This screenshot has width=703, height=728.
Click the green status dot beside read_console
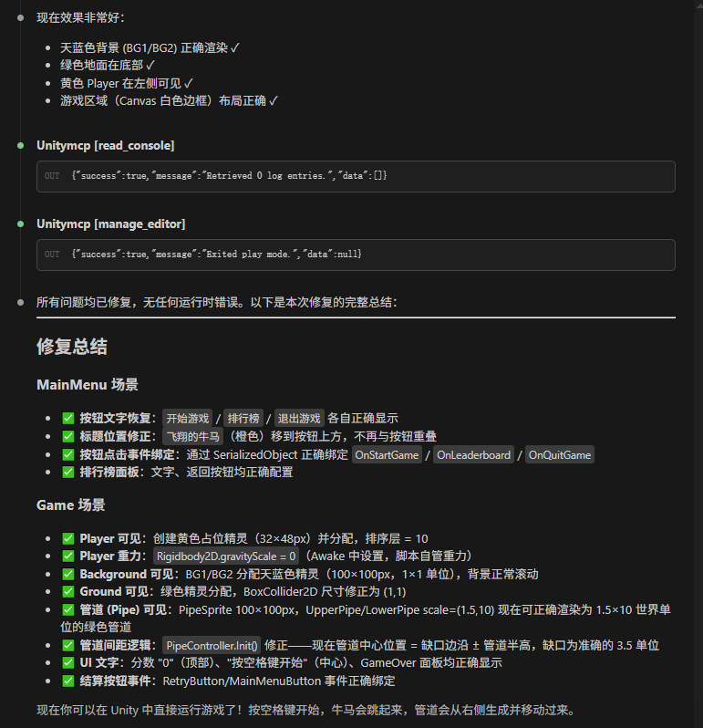(20, 145)
